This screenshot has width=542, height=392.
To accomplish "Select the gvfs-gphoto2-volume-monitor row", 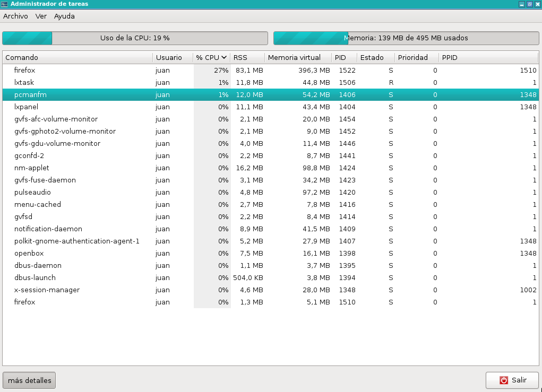I will coord(270,131).
